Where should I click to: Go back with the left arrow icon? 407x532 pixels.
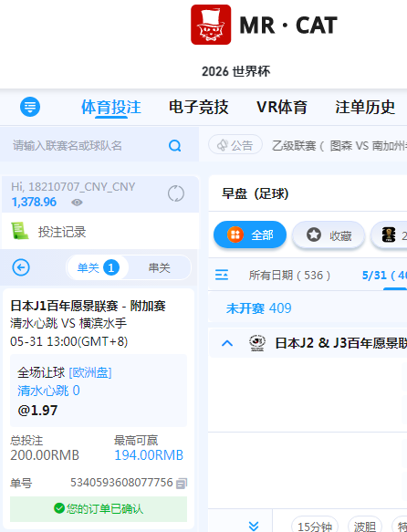click(x=21, y=267)
